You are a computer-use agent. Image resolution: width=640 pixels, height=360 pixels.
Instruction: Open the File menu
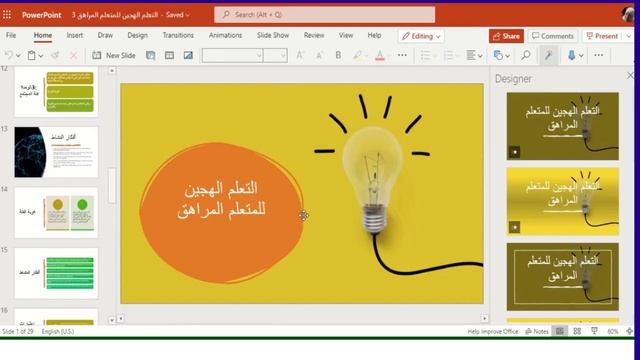click(x=11, y=36)
